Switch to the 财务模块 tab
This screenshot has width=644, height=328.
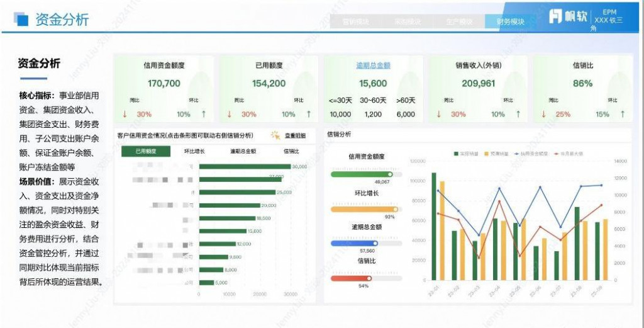(x=511, y=21)
